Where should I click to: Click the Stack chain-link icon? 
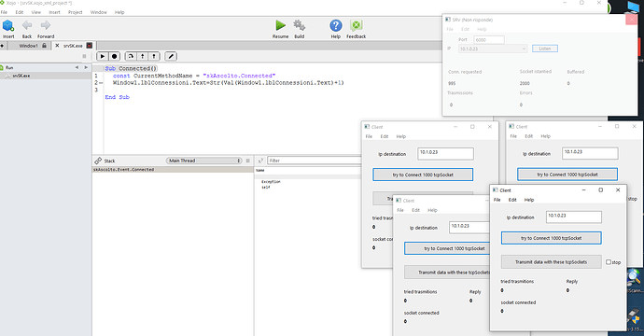[x=98, y=161]
